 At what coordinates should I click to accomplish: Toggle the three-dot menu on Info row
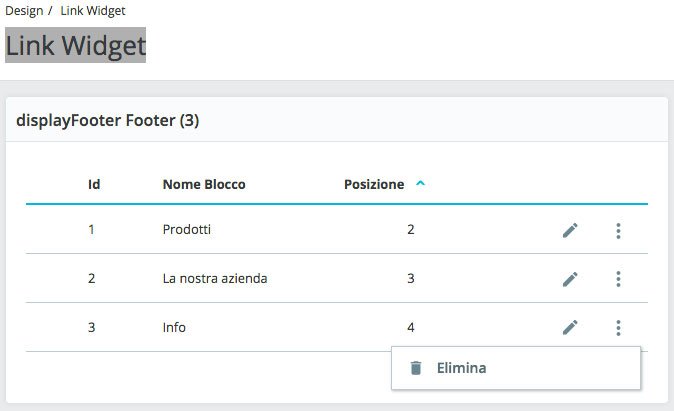point(618,327)
